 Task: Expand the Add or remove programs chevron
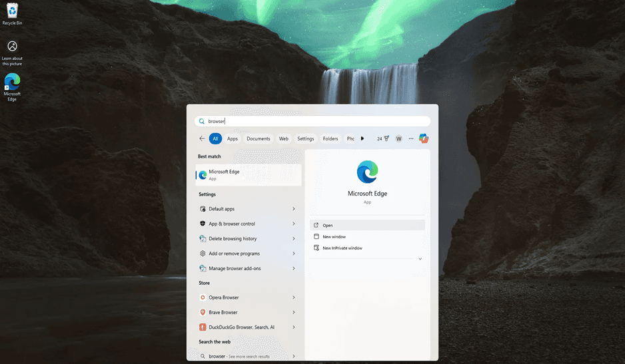point(294,254)
